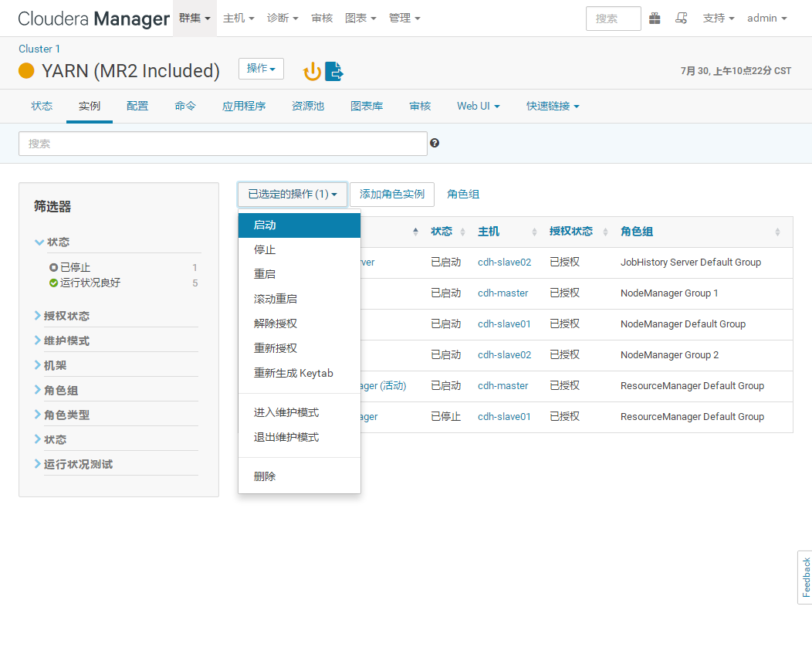Click the gift box icon in top bar
812x664 pixels.
[x=655, y=19]
